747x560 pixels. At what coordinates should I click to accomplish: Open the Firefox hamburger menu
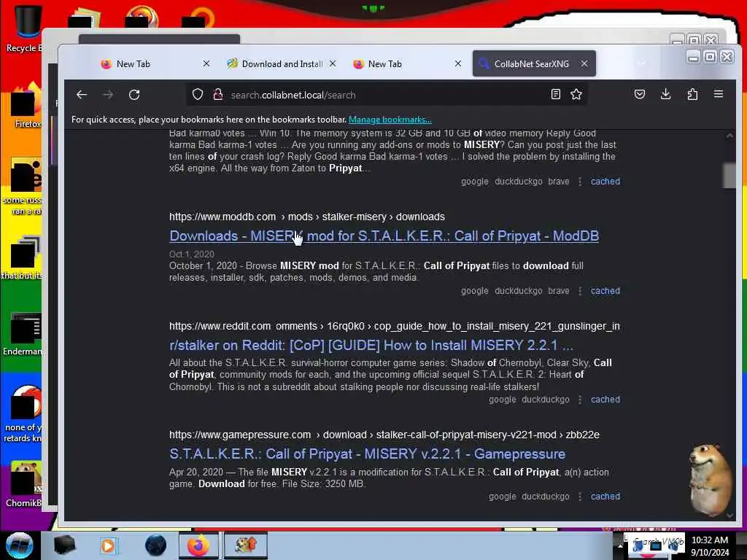tap(719, 94)
